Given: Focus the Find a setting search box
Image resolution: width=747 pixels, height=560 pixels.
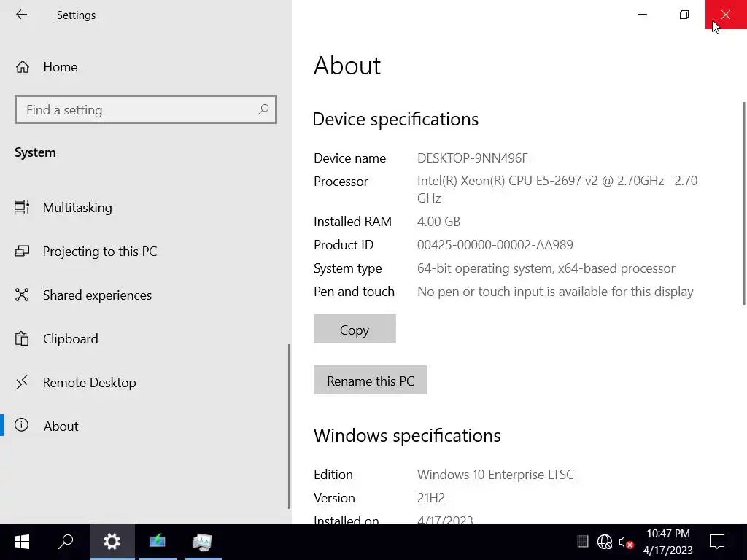Looking at the screenshot, I should 146,110.
